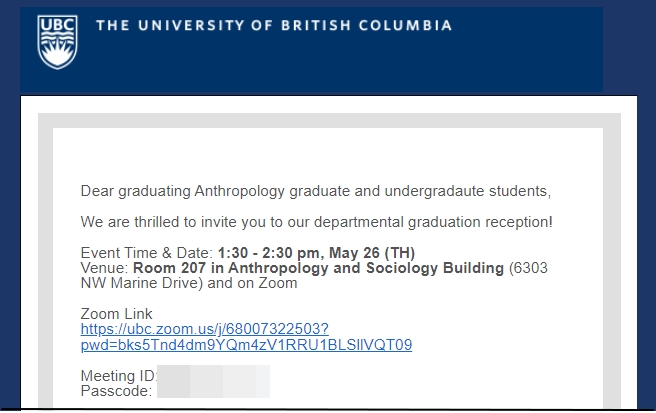Click the "Venue:" label
The height and width of the screenshot is (413, 656).
tap(105, 268)
